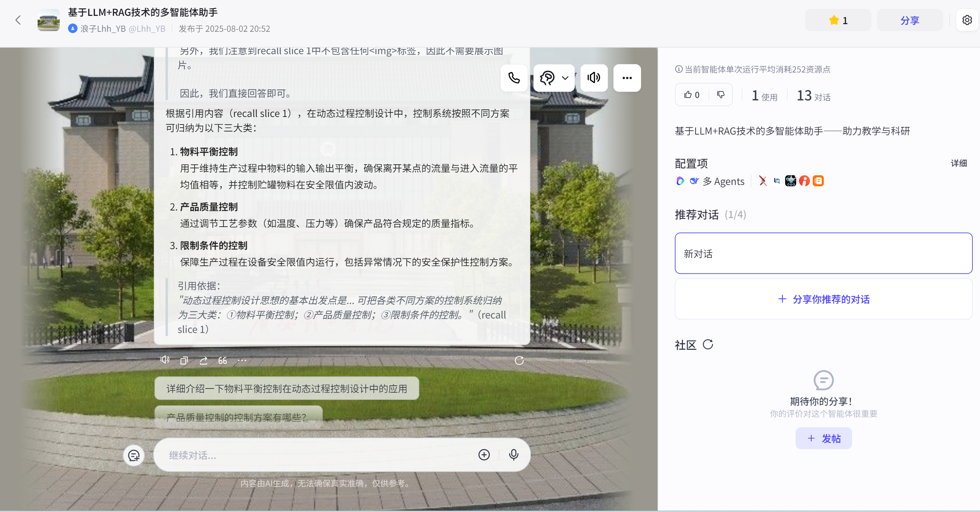980x512 pixels.
Task: Read message aloud using speaker icon
Action: [165, 360]
